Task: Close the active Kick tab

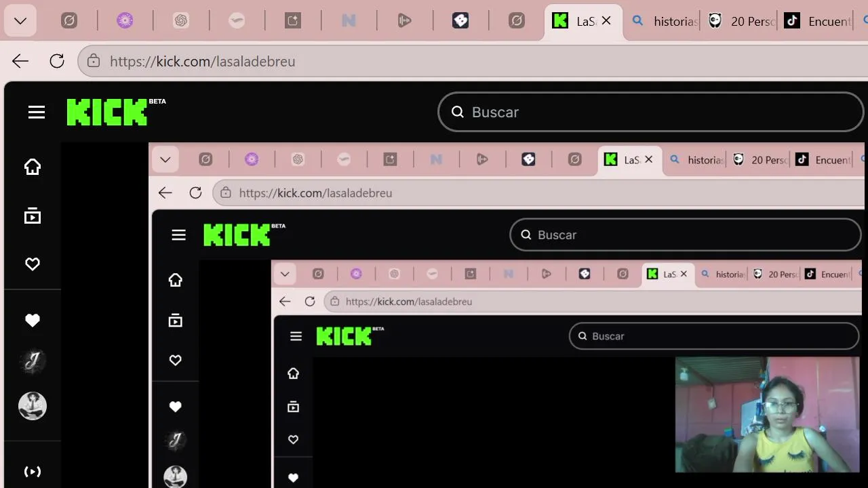Action: [x=606, y=21]
